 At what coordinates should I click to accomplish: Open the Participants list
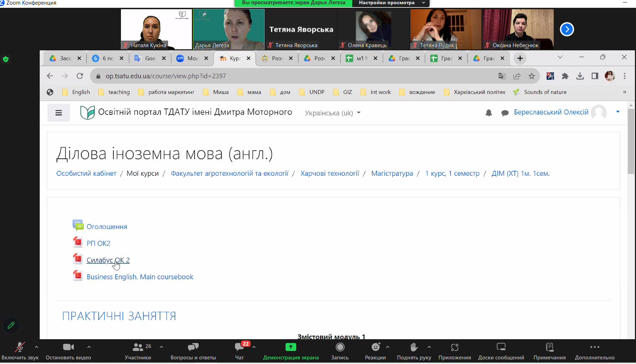click(138, 347)
